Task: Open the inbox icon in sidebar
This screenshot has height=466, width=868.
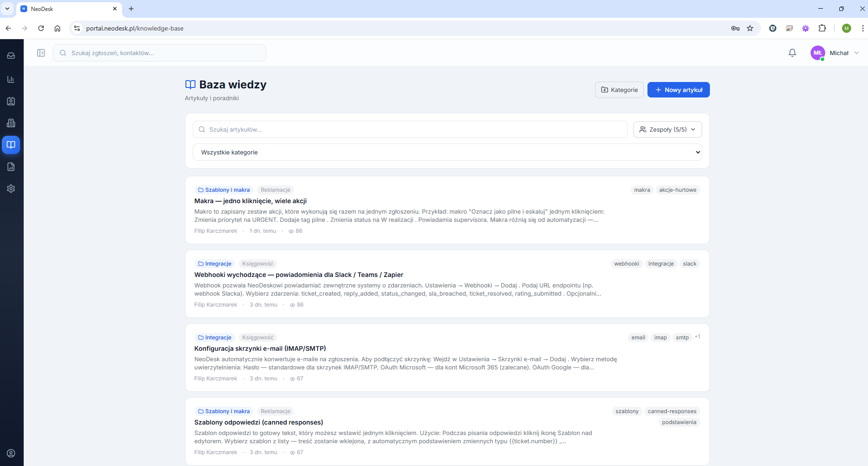Action: (11, 56)
